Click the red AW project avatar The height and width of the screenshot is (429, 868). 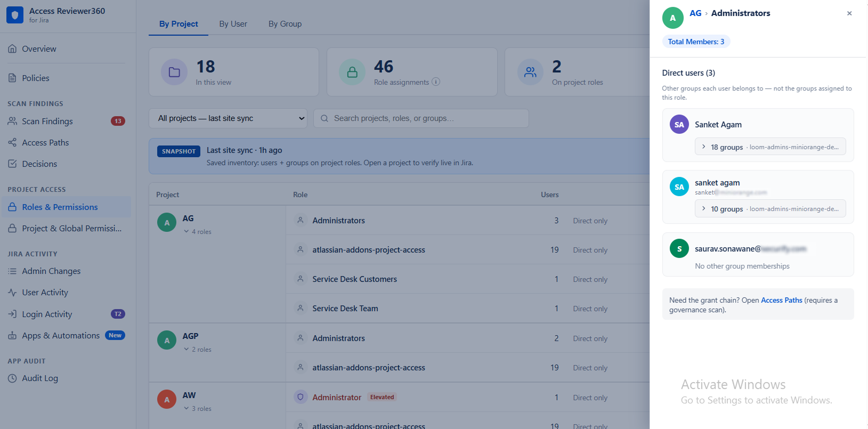[x=167, y=400]
